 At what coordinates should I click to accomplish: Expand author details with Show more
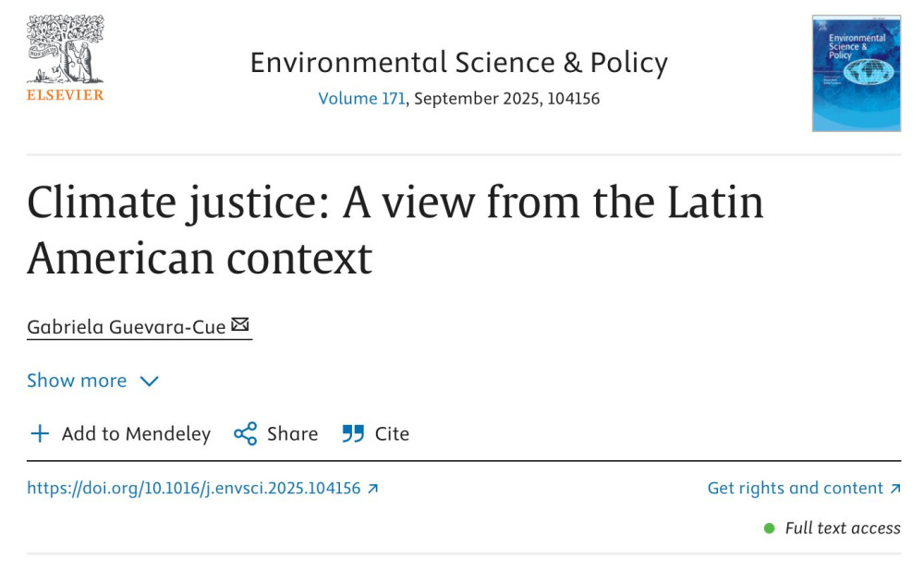(78, 381)
